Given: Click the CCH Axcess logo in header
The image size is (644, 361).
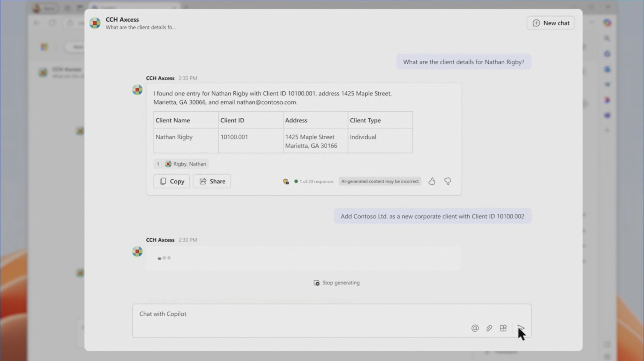Looking at the screenshot, I should pos(95,23).
